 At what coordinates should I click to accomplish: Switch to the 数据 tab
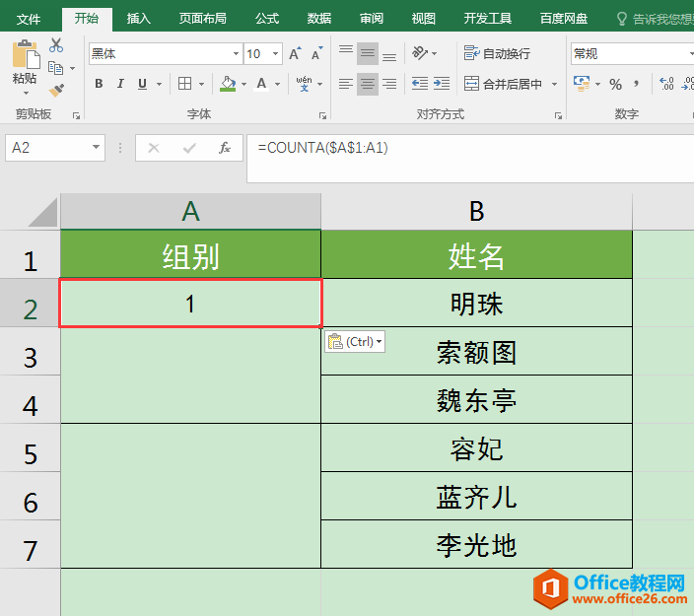319,19
